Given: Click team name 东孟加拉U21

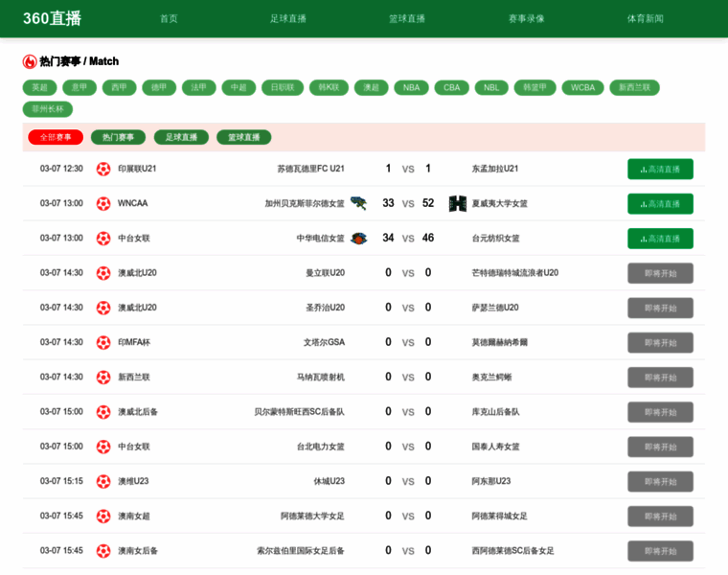Looking at the screenshot, I should (x=495, y=169).
